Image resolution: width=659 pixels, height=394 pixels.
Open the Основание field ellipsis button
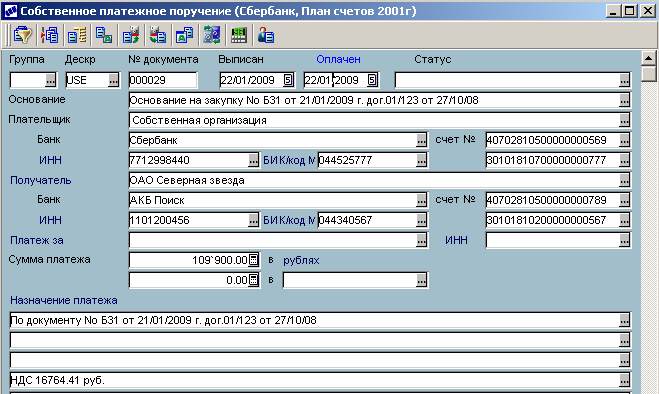[x=625, y=100]
